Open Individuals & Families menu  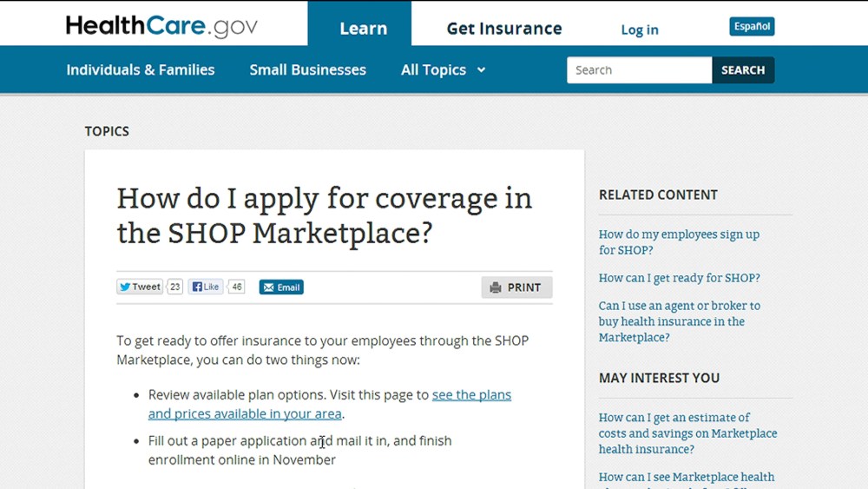tap(141, 70)
